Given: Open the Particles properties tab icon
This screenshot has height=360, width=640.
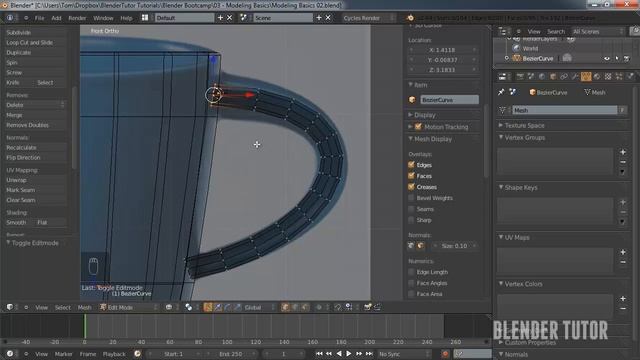Looking at the screenshot, I should (x=619, y=76).
